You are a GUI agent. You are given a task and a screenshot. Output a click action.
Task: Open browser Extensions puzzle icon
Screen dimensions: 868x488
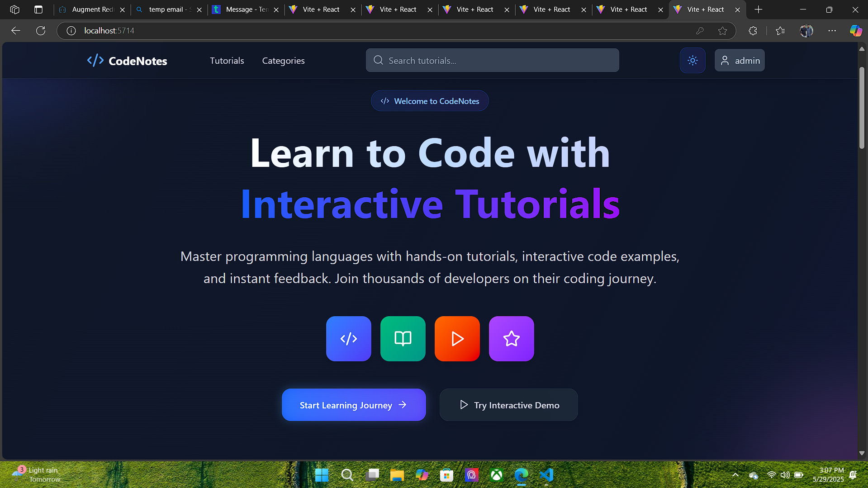pyautogui.click(x=753, y=31)
